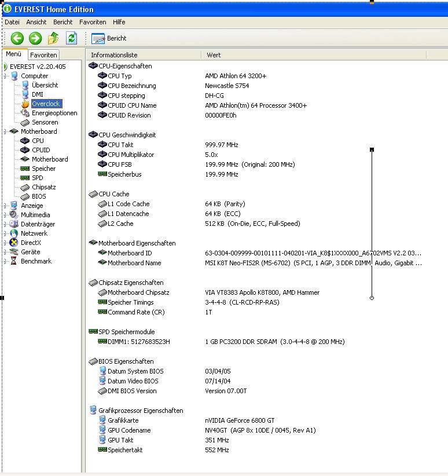The height and width of the screenshot is (476, 448).
Task: Collapse the Computer tree node
Action: [5, 76]
